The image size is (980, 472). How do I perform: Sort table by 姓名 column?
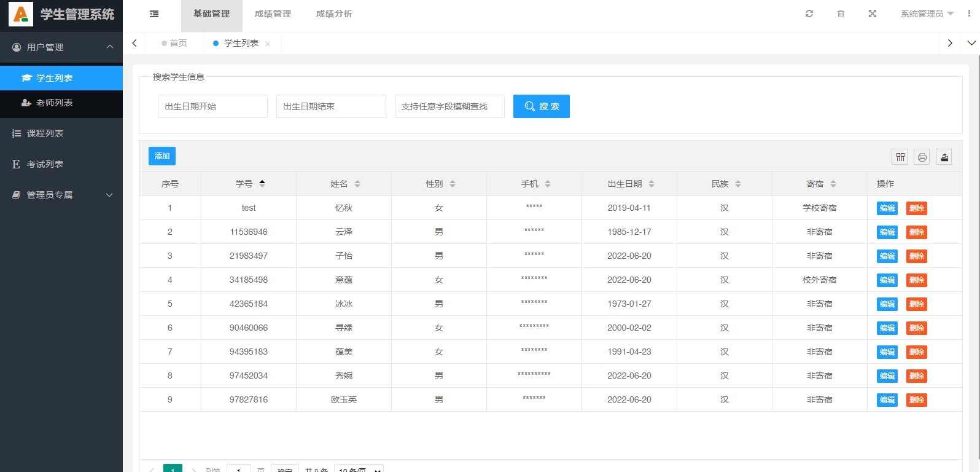click(x=357, y=184)
